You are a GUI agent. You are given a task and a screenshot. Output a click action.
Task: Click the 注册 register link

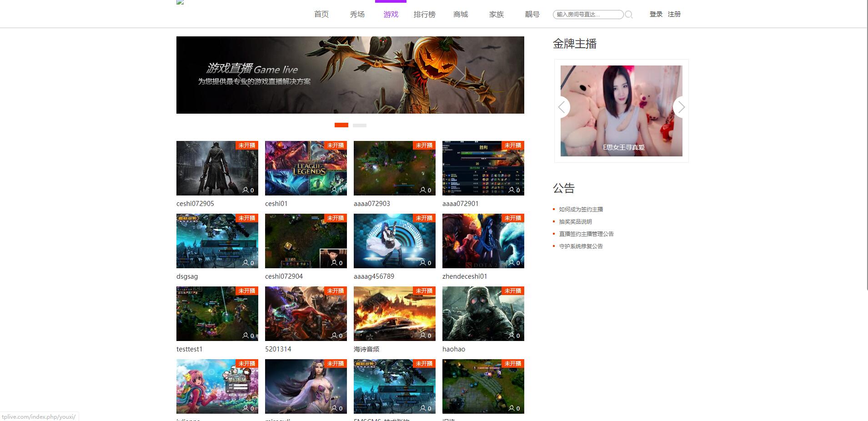point(674,15)
